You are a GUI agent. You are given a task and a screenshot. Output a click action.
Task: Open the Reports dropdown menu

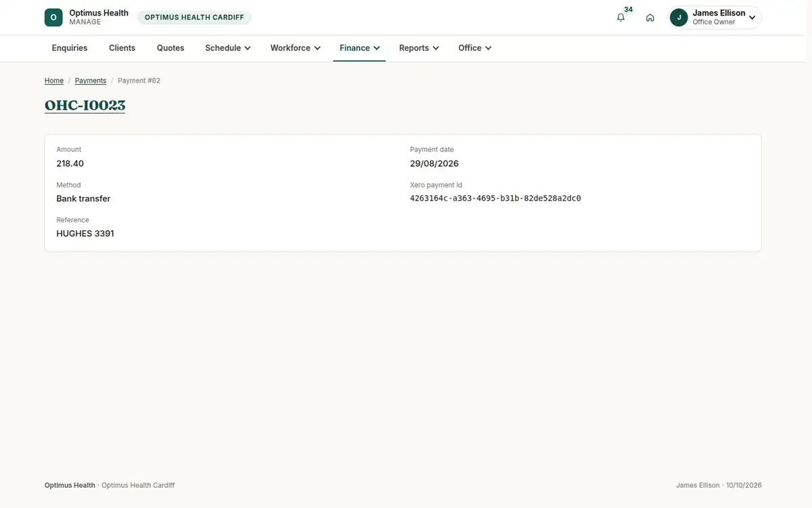pos(419,48)
